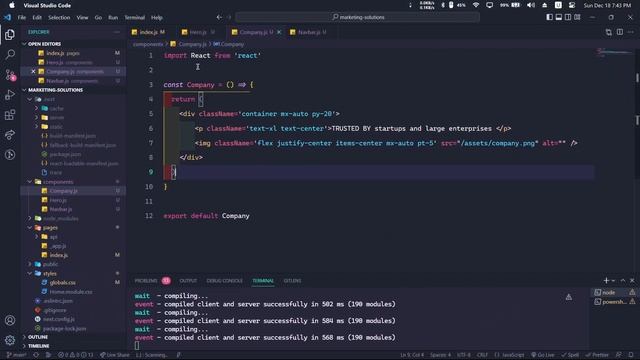Open the File menu
This screenshot has width=640, height=360.
(22, 18)
